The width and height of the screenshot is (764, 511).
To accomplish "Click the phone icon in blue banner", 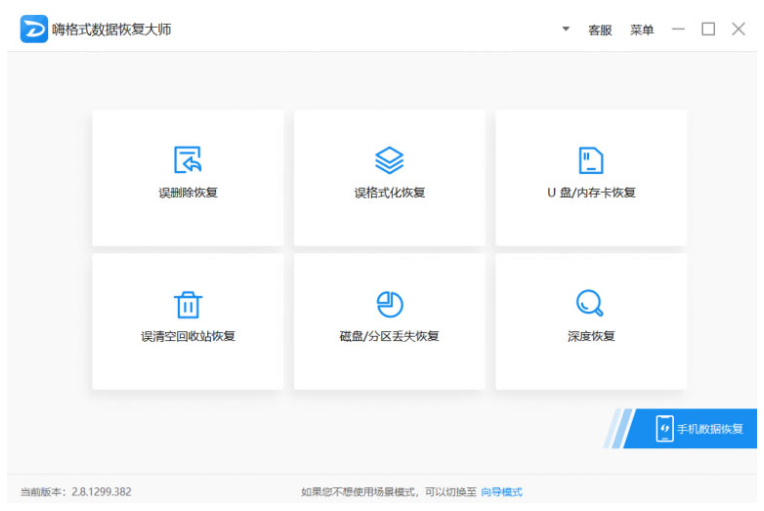I will (x=665, y=428).
